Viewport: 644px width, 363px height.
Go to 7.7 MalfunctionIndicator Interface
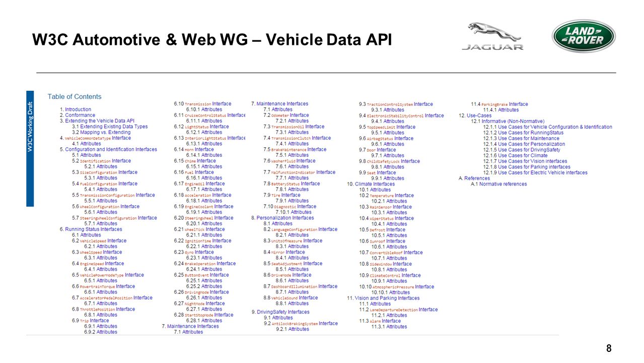pos(299,172)
